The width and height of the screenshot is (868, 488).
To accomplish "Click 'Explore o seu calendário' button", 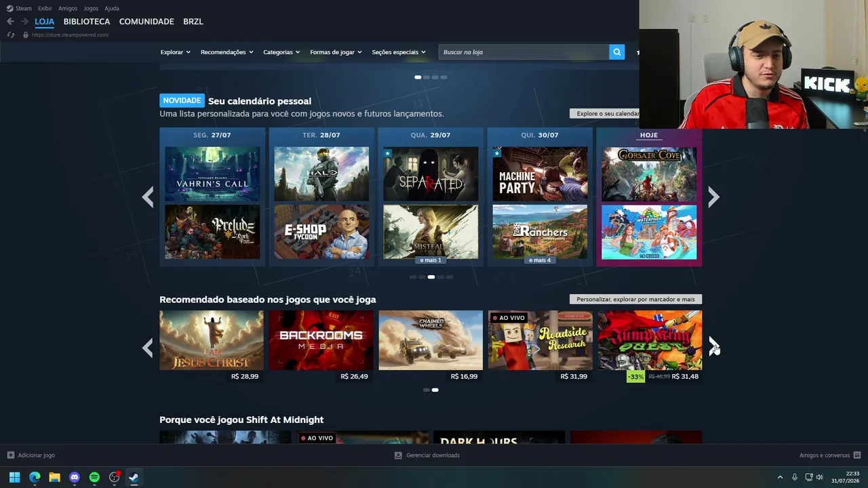I will [x=604, y=114].
